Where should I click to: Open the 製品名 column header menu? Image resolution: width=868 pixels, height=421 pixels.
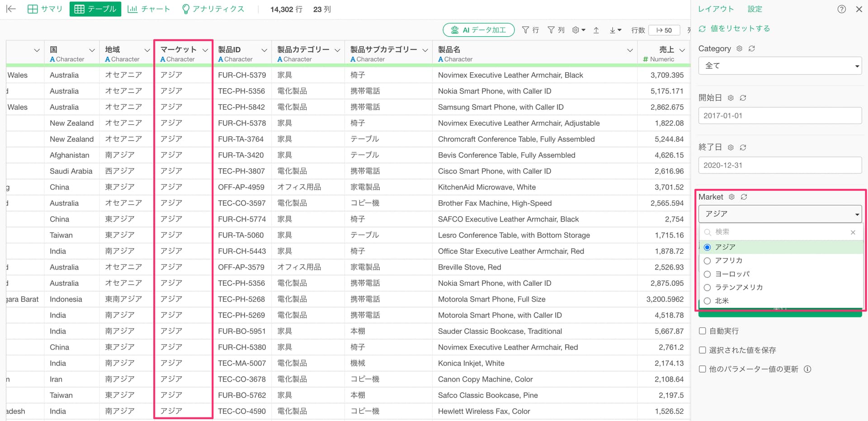630,50
